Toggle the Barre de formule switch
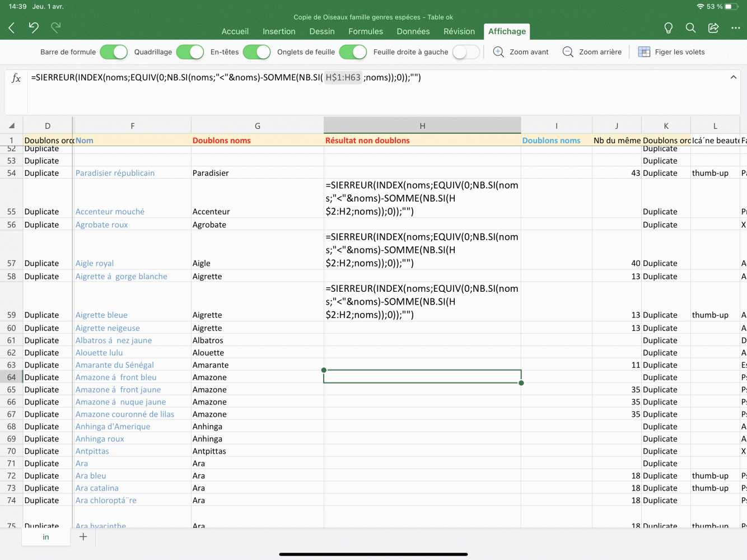This screenshot has height=560, width=747. (114, 52)
